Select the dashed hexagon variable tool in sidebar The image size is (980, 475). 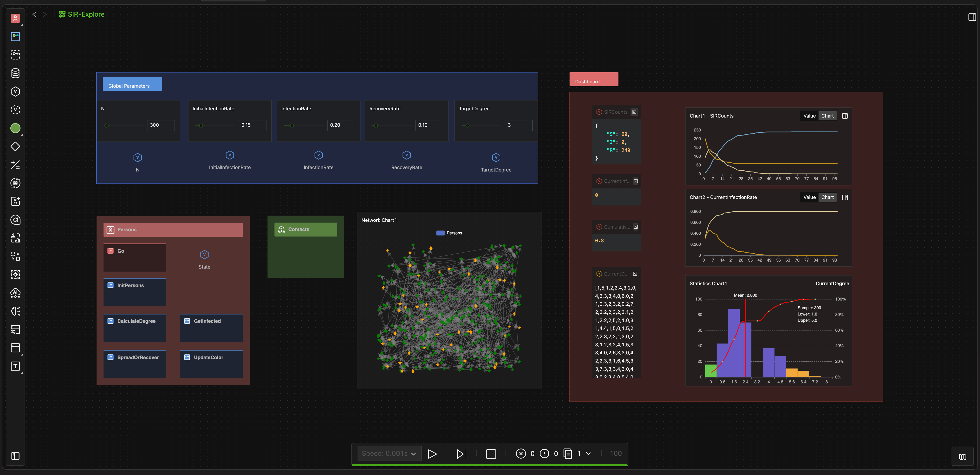pyautogui.click(x=15, y=110)
